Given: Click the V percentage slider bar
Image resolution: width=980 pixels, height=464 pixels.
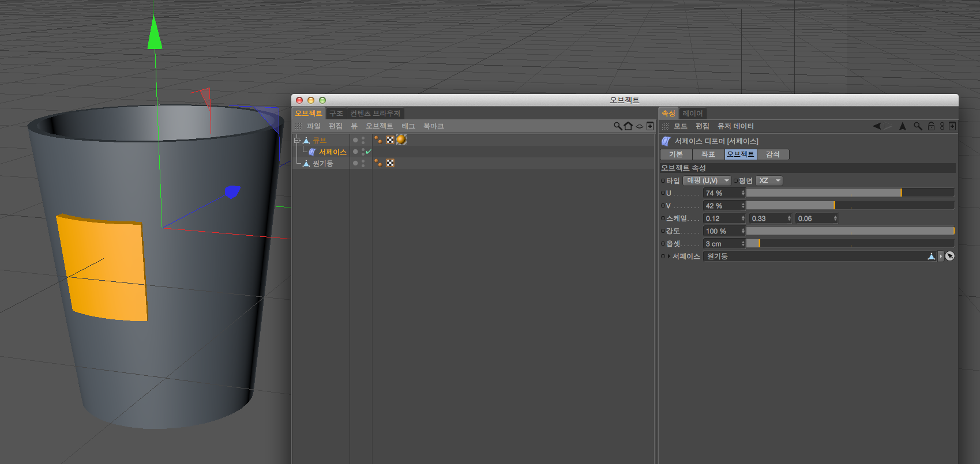Looking at the screenshot, I should tap(850, 206).
